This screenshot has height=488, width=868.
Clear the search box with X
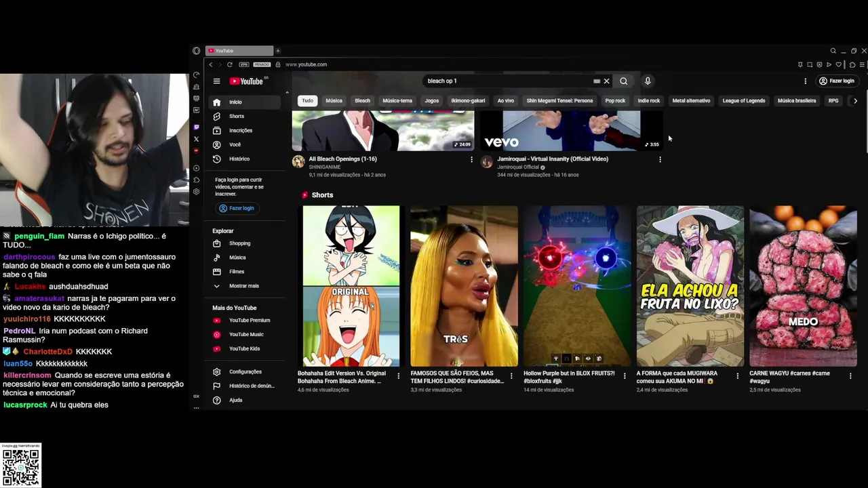click(606, 81)
